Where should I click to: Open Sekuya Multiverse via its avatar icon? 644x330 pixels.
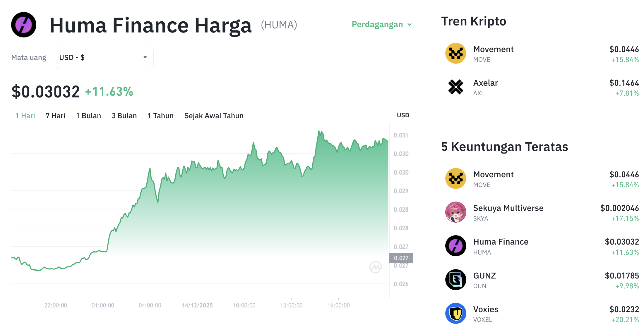pyautogui.click(x=455, y=212)
